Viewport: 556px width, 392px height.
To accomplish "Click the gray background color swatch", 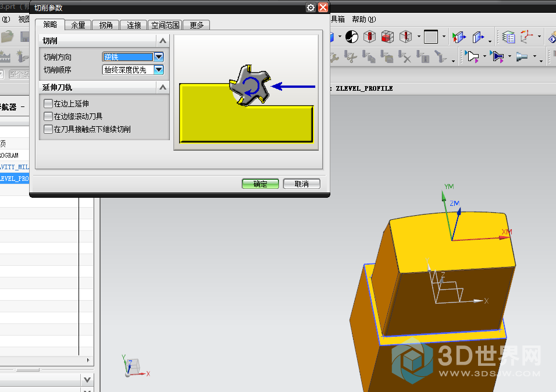I will pyautogui.click(x=430, y=37).
